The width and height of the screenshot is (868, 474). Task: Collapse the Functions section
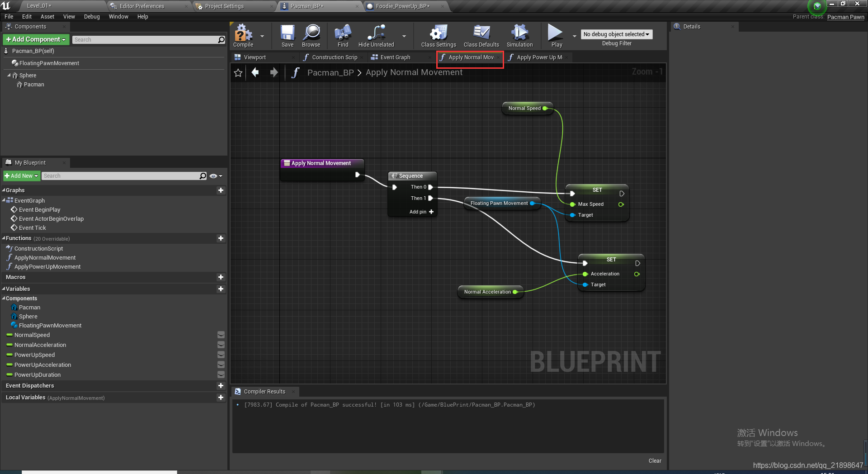click(x=3, y=238)
